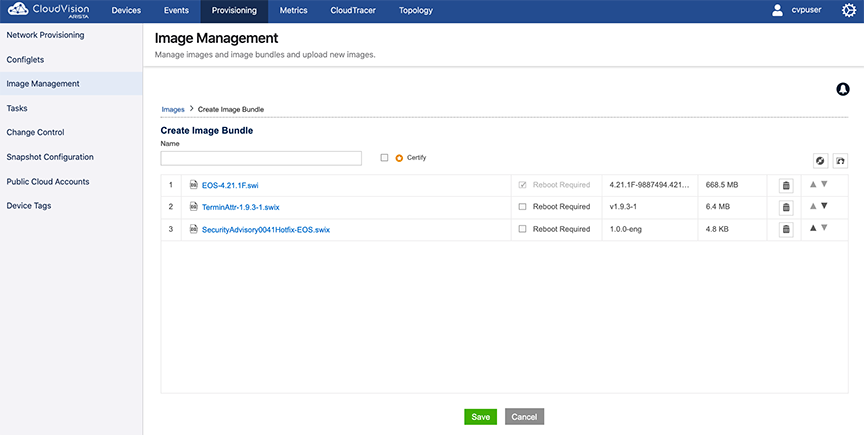The height and width of the screenshot is (435, 864).
Task: Click the cvpuser username
Action: [807, 10]
